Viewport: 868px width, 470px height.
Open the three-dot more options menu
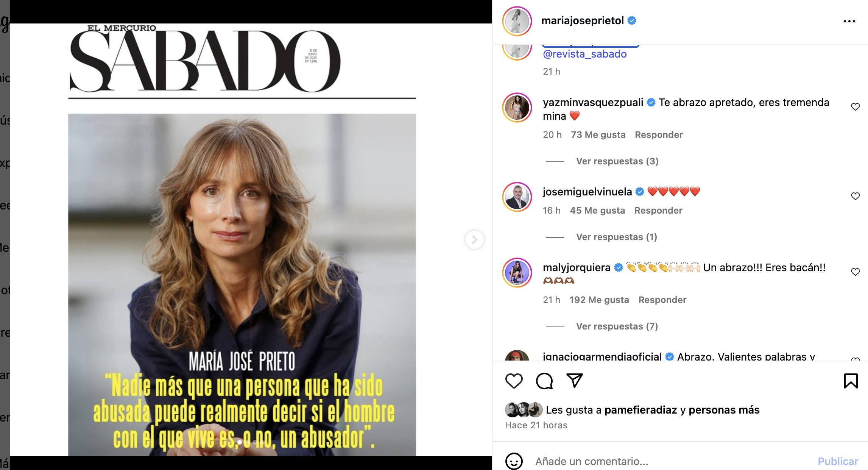[x=849, y=21]
